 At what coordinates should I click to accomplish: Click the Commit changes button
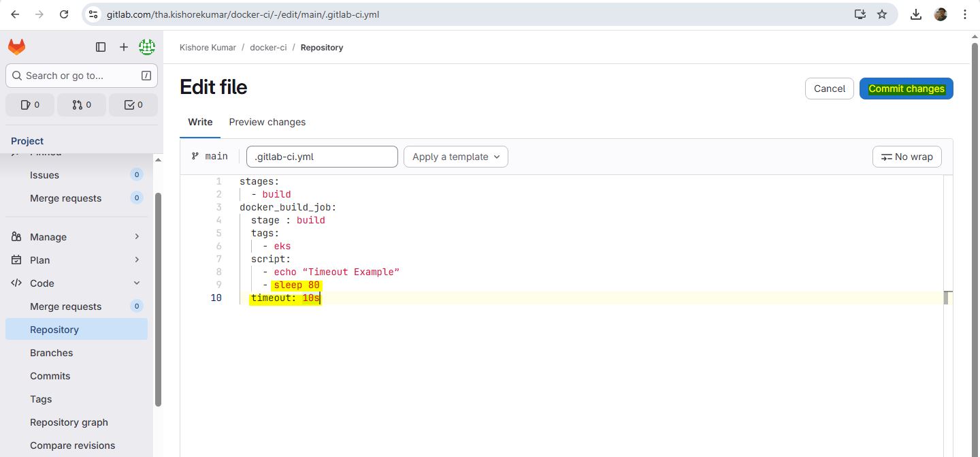click(906, 89)
